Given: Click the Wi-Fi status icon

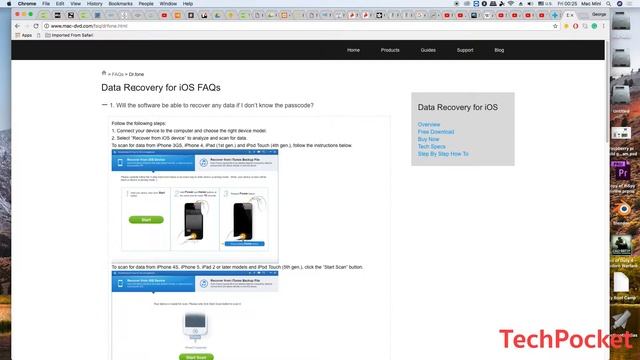Looking at the screenshot, I should click(511, 4).
